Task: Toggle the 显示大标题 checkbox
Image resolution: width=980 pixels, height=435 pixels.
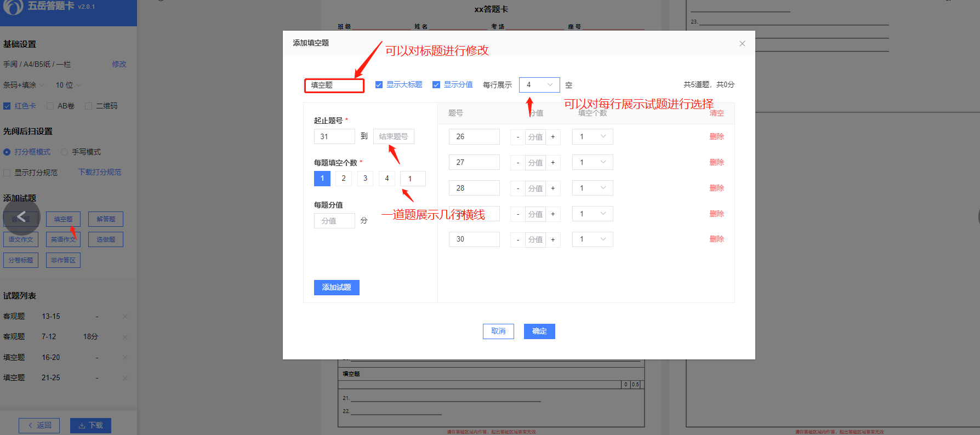Action: (379, 85)
